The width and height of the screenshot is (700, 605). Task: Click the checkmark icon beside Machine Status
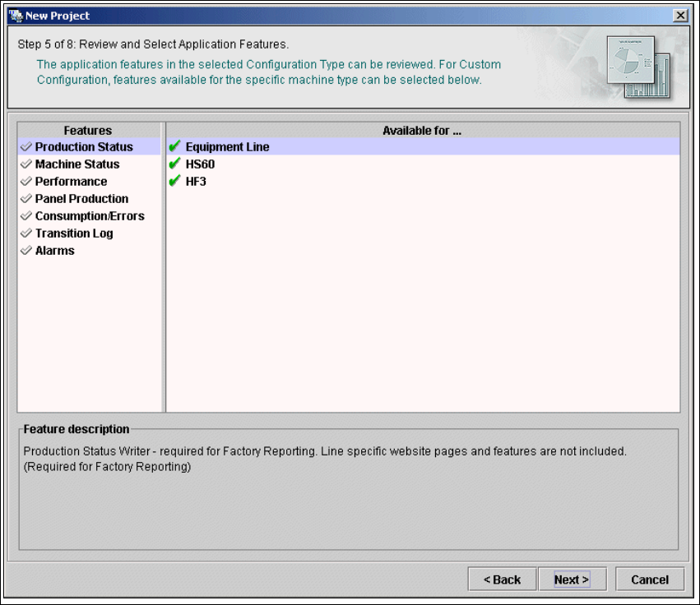point(26,164)
